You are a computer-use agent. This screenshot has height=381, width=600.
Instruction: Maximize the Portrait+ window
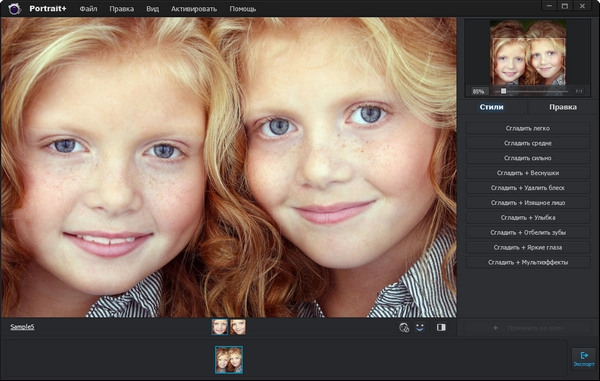pyautogui.click(x=565, y=6)
